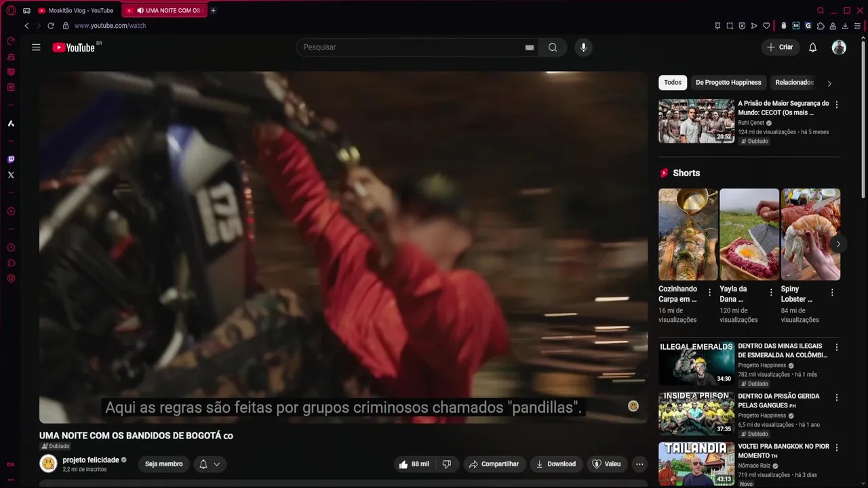Open options for the prison gangs video
The image size is (868, 488).
836,398
